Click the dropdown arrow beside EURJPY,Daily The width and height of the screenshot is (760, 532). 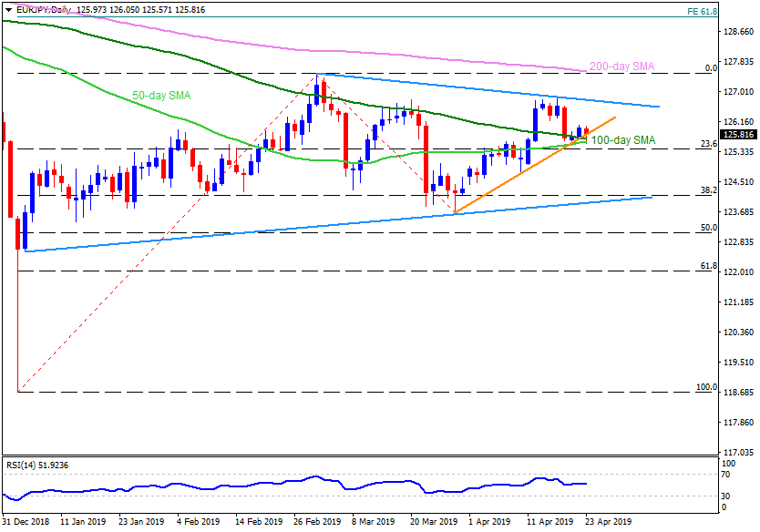[x=7, y=9]
